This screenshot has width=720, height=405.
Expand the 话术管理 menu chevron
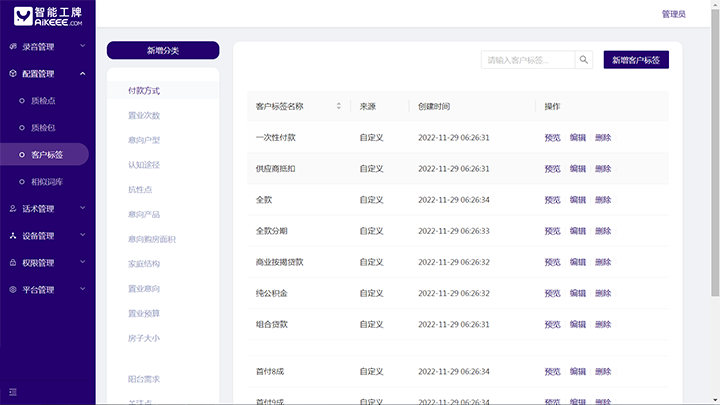click(x=83, y=209)
